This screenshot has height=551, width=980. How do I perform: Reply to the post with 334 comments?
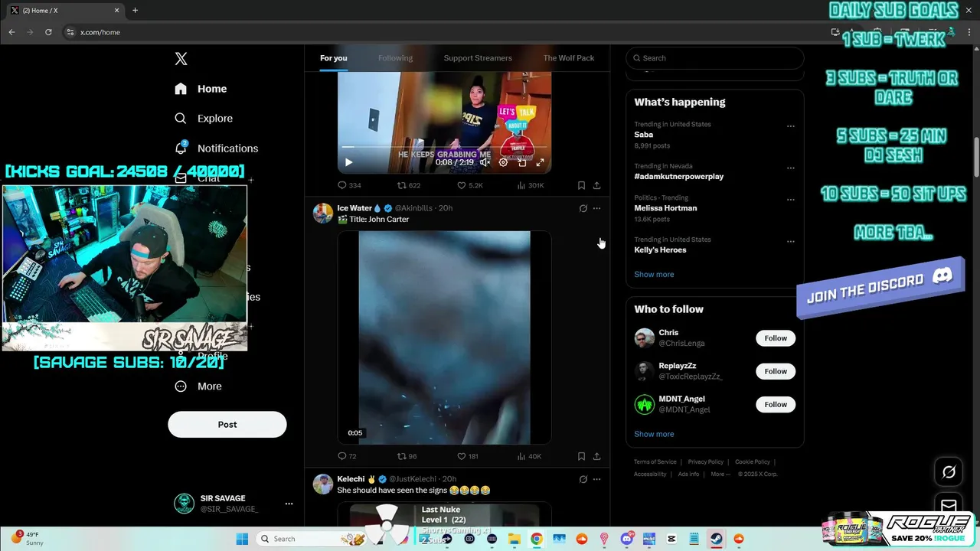(x=349, y=185)
